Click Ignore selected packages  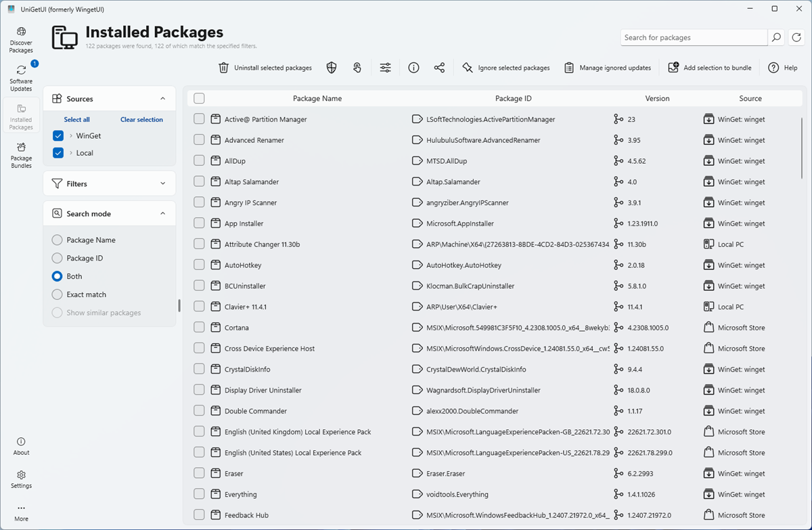click(x=506, y=68)
